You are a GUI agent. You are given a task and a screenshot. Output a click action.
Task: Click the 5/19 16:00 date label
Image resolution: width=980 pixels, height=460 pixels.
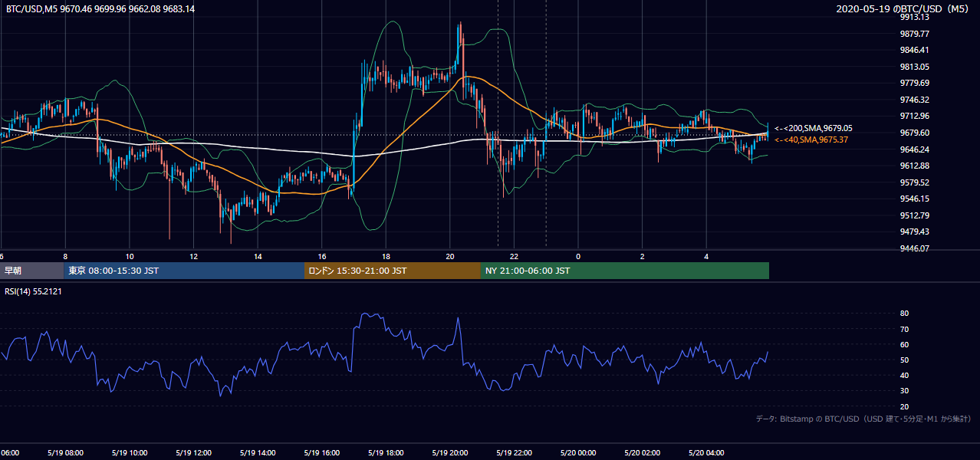322,453
